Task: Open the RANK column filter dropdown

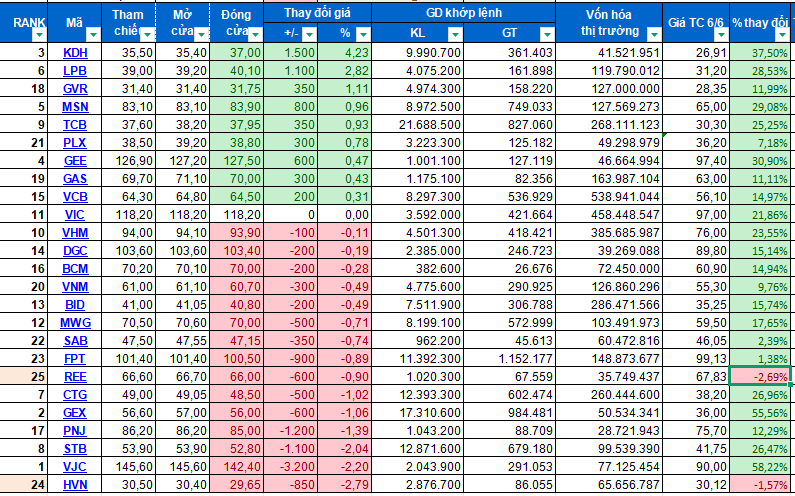Action: coord(39,35)
